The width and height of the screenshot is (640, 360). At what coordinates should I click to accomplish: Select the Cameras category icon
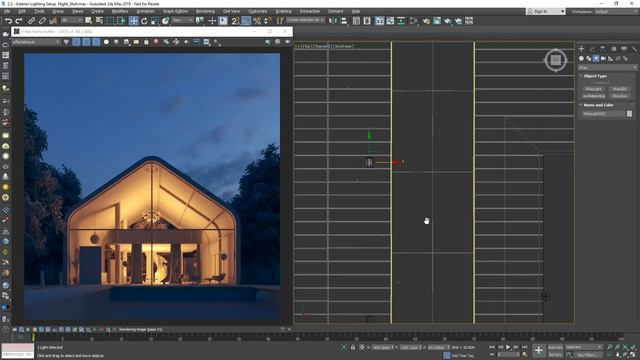pos(603,59)
